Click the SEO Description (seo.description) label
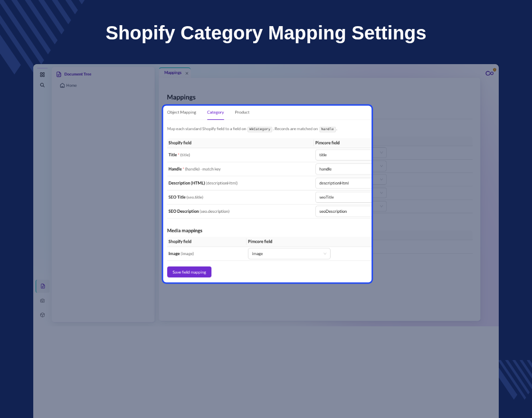Viewport: 532px width, 418px height. (199, 211)
